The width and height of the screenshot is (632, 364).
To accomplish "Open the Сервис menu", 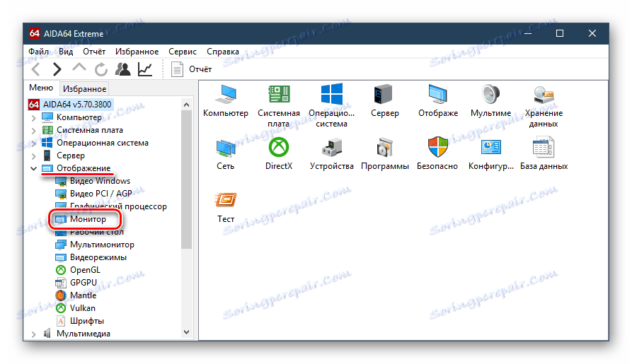I will click(x=183, y=52).
